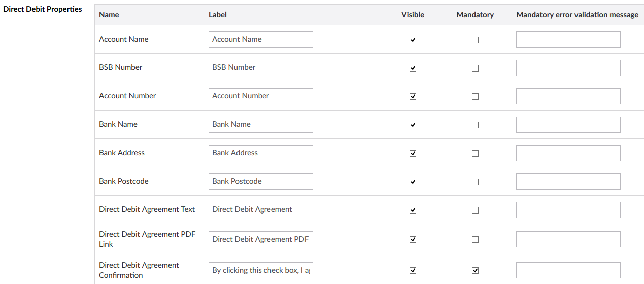Click Account Name validation message field
644x284 pixels.
point(568,40)
